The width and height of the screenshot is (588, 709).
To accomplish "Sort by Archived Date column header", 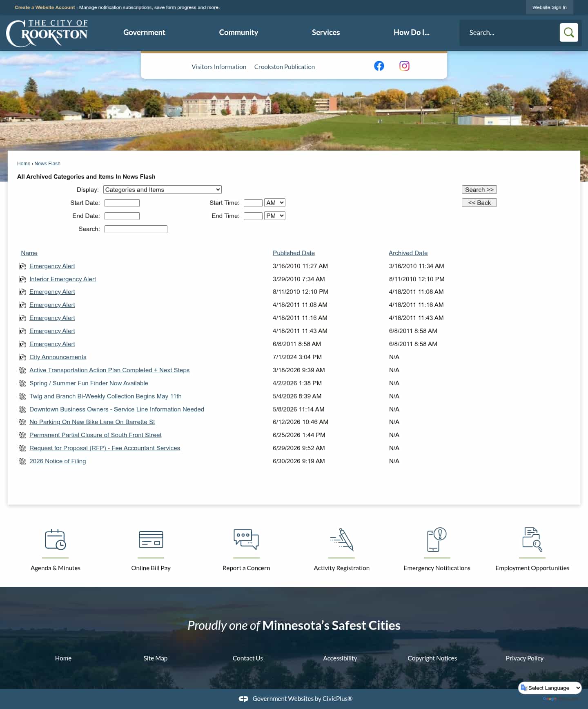I will pyautogui.click(x=408, y=253).
